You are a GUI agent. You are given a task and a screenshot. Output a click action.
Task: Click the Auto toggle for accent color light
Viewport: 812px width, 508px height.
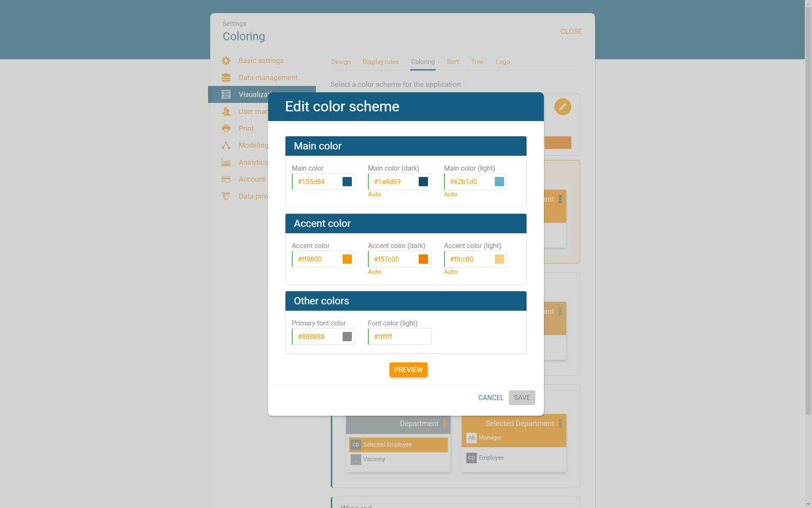pos(451,271)
